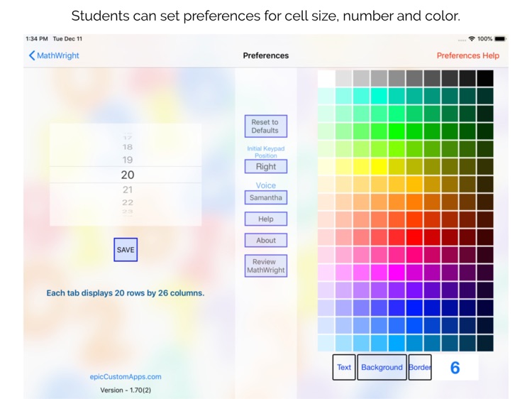Select the Border color tab

(420, 367)
